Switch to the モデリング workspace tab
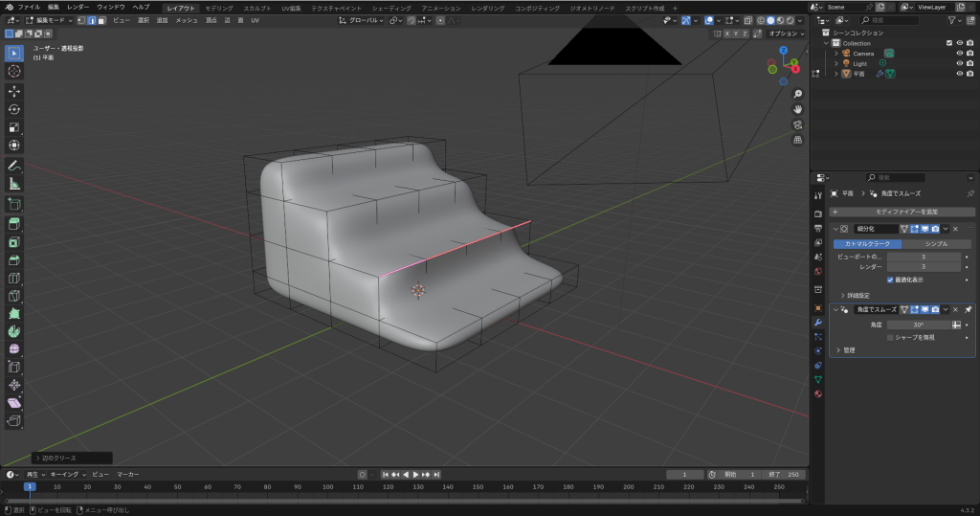Viewport: 980px width, 516px height. 219,8
